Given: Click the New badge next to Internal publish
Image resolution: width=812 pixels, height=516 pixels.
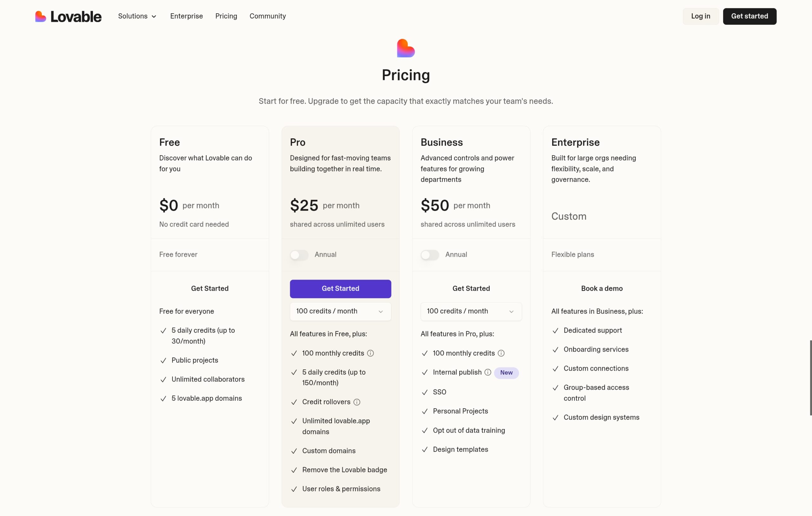Looking at the screenshot, I should point(506,373).
